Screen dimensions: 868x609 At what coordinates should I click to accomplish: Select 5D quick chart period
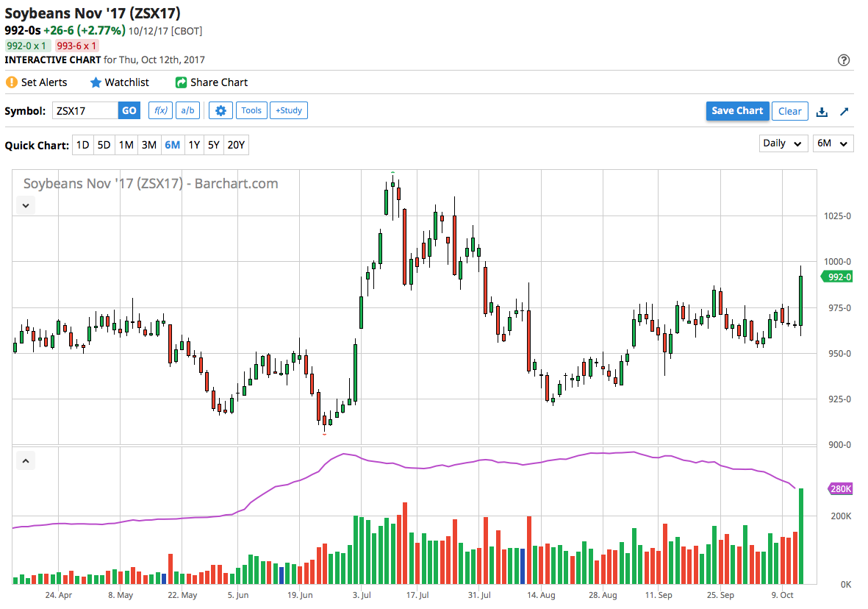(x=104, y=145)
